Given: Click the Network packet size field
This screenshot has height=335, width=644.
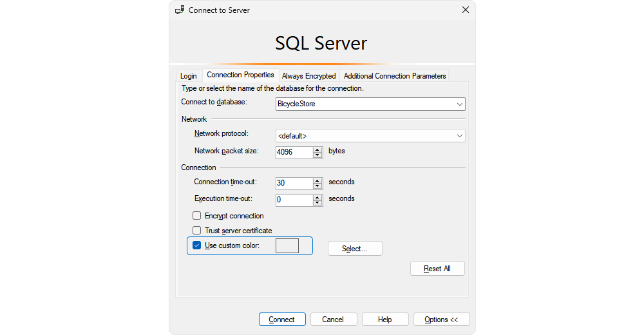Looking at the screenshot, I should (294, 152).
